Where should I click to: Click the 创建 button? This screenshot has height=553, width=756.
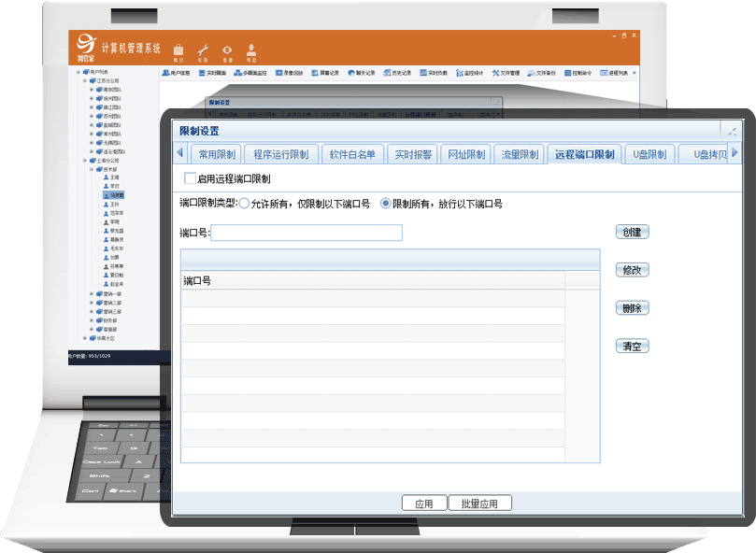pyautogui.click(x=632, y=232)
